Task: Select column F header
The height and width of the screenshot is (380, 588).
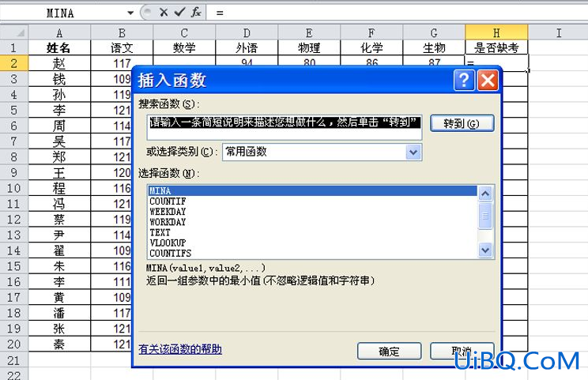Action: click(371, 32)
